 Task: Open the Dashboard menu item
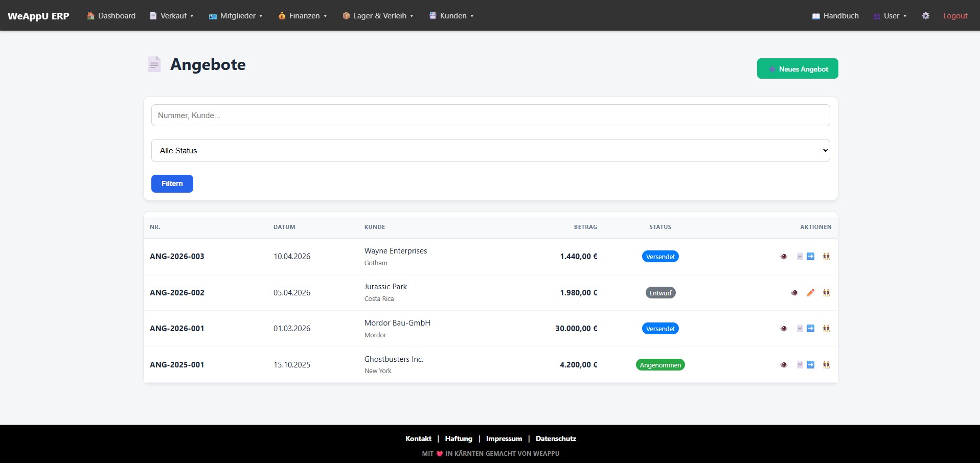(111, 16)
